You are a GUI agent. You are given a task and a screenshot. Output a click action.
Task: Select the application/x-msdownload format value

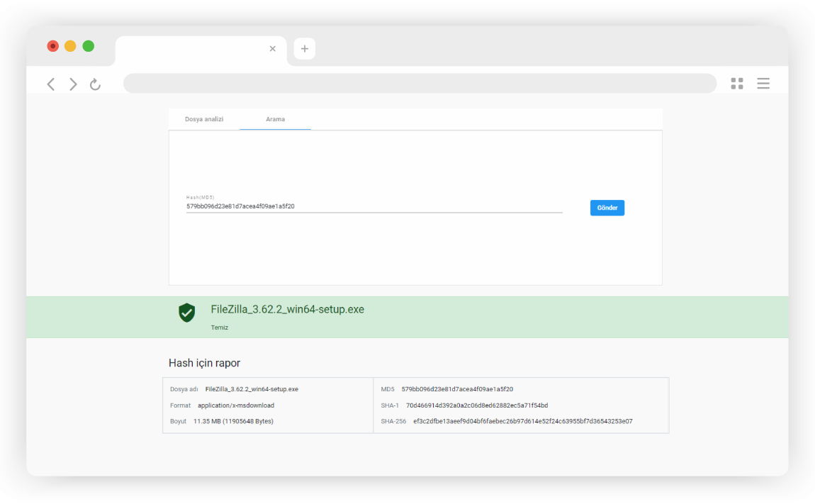236,405
